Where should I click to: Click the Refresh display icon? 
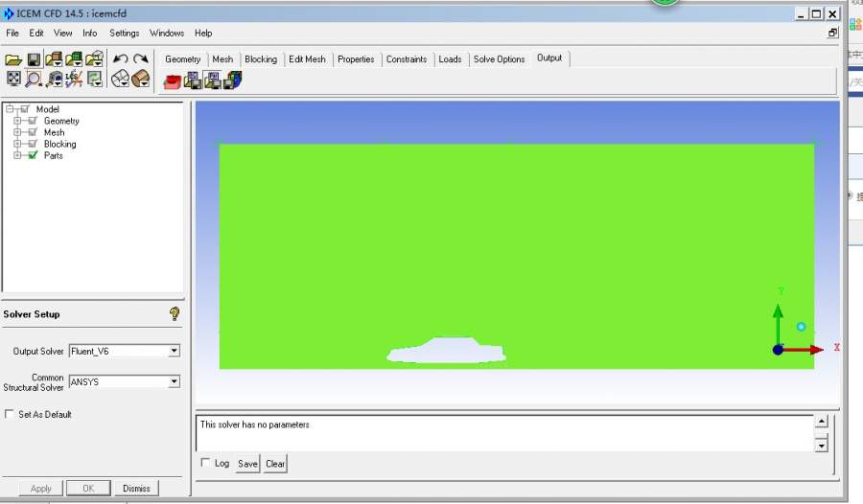95,79
